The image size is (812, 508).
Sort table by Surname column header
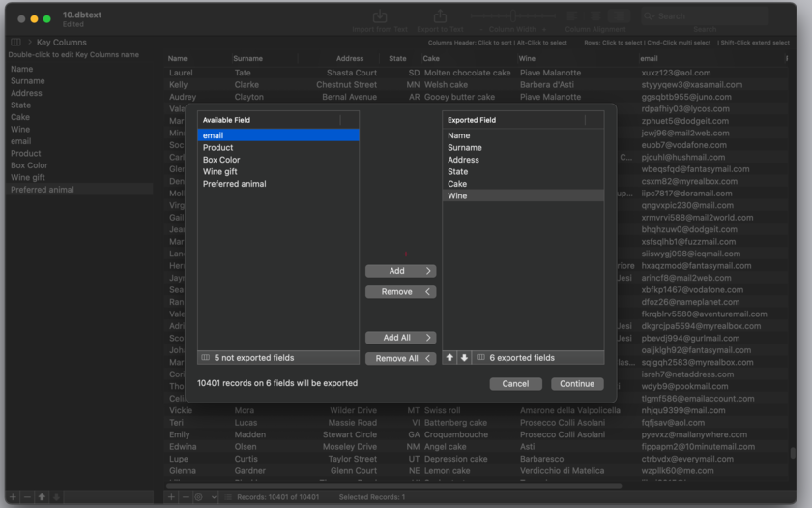tap(248, 59)
